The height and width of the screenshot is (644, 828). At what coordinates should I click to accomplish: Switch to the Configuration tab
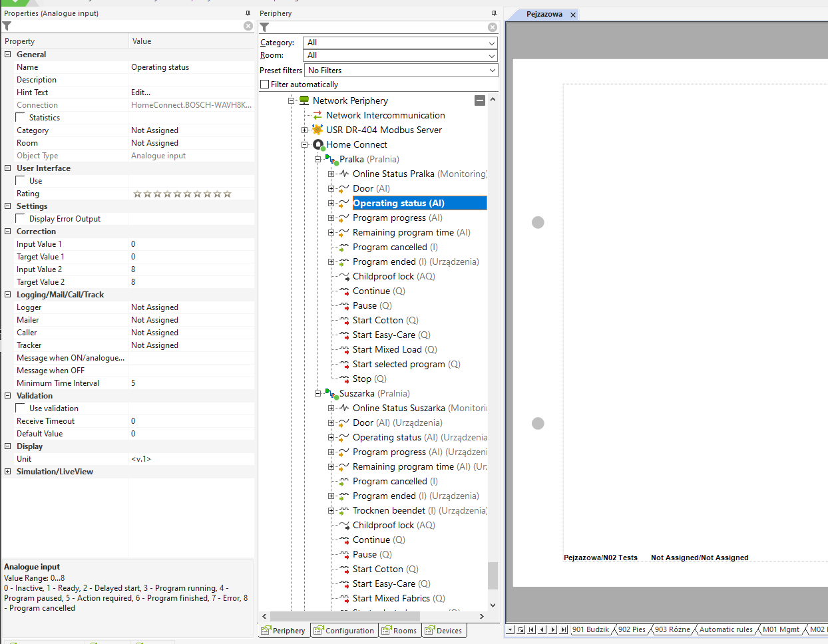click(x=344, y=631)
